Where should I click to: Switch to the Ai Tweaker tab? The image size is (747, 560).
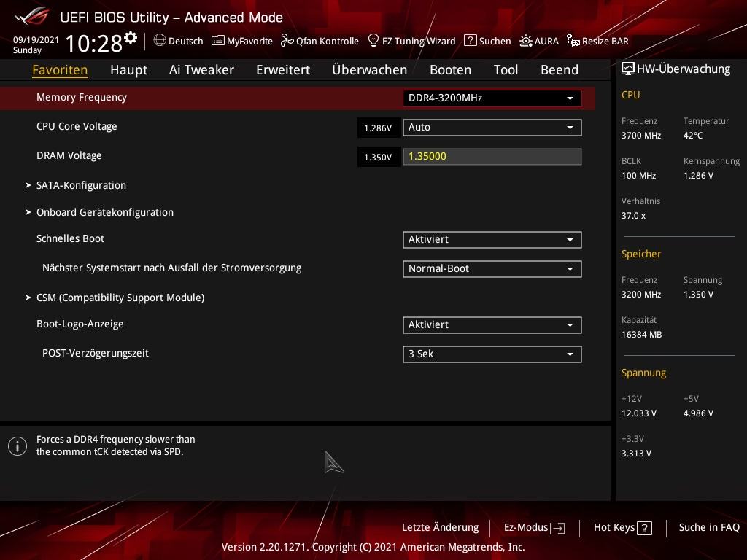[x=201, y=70]
